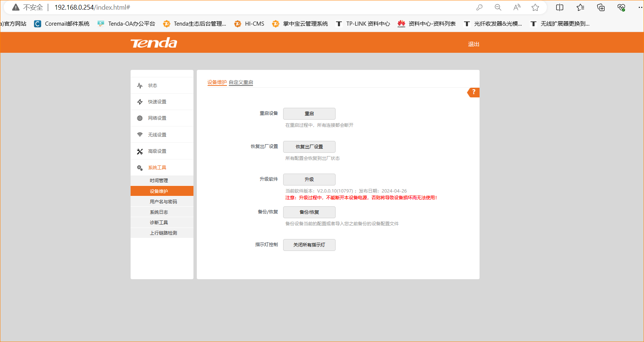Viewport: 644px width, 342px height.
Task: Click the quick setup lightning icon
Action: click(x=140, y=102)
